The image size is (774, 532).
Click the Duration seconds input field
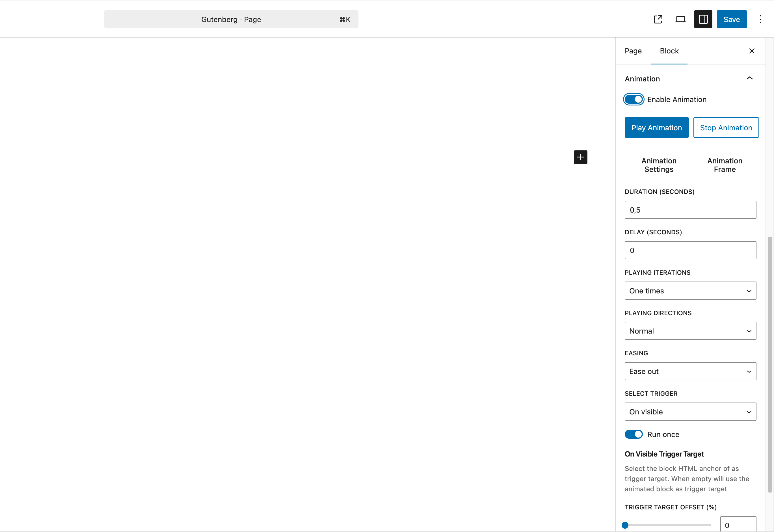click(x=690, y=210)
